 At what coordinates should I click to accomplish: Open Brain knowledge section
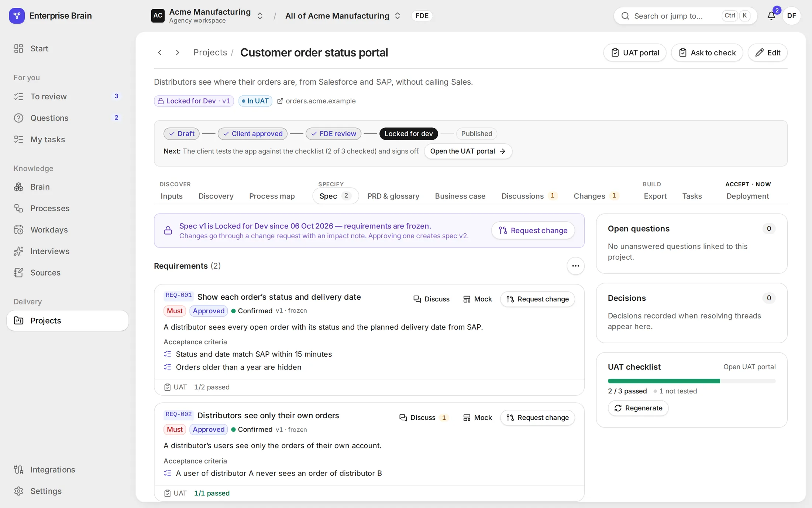(x=68, y=187)
